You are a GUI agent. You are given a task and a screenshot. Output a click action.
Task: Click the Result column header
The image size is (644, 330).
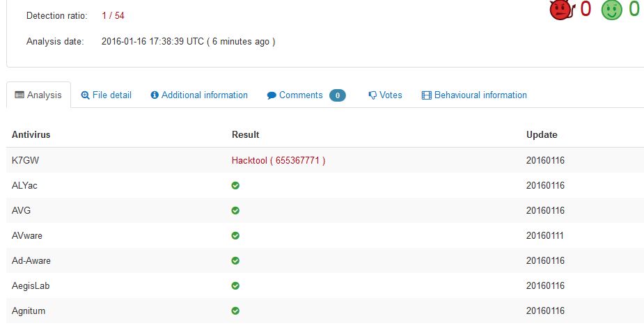click(246, 135)
